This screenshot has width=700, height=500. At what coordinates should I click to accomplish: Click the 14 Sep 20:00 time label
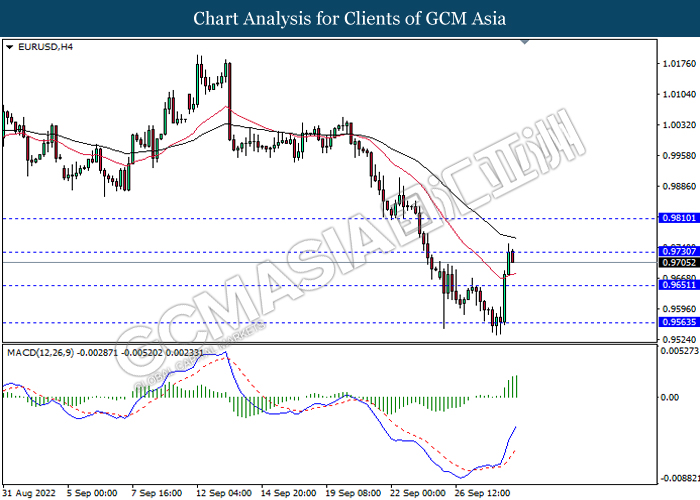tap(289, 493)
